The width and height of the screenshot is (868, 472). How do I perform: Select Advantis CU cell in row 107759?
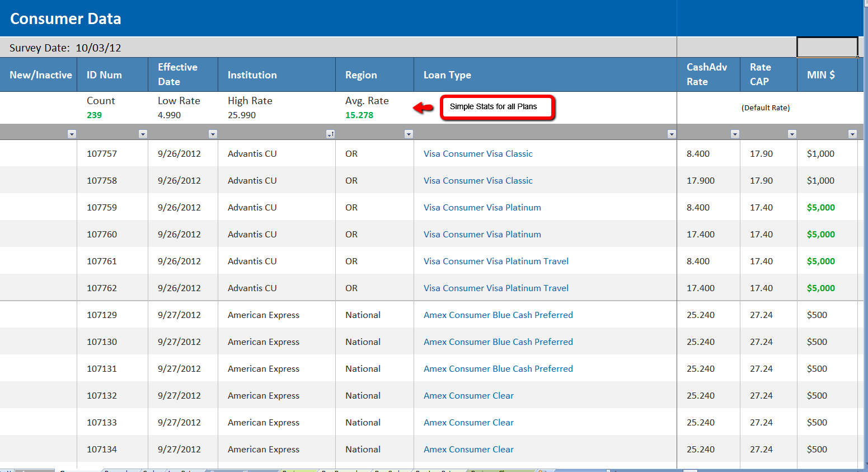[276, 207]
